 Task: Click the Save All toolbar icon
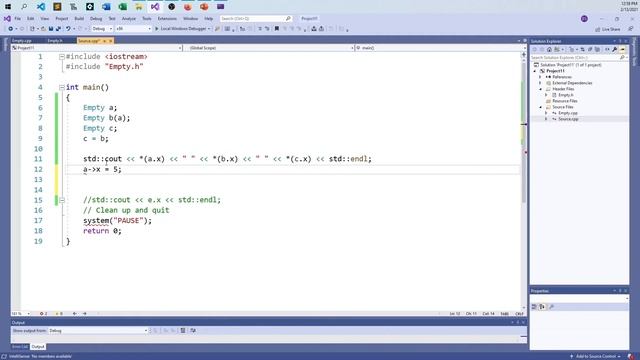[x=58, y=29]
